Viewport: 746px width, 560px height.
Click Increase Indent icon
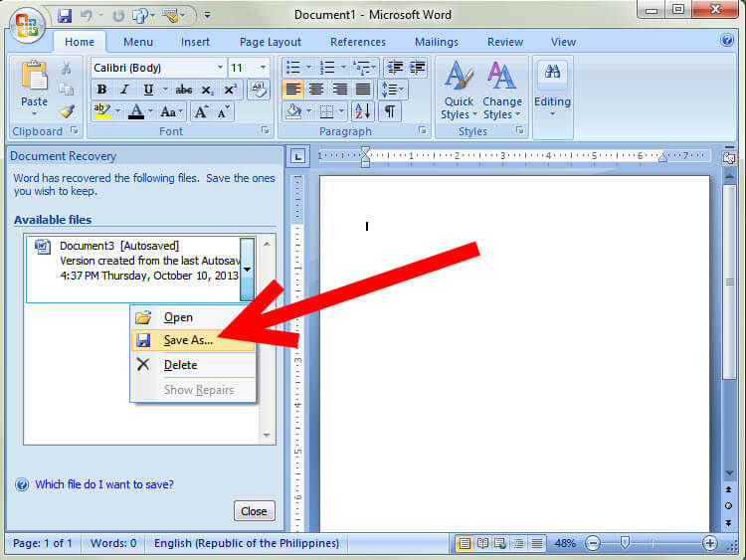click(417, 68)
